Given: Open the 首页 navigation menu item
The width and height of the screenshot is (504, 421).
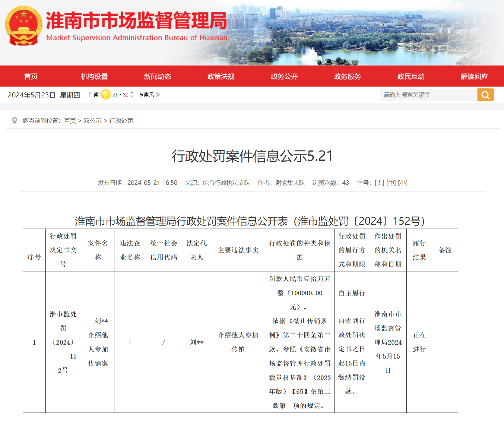Looking at the screenshot, I should pyautogui.click(x=31, y=77).
